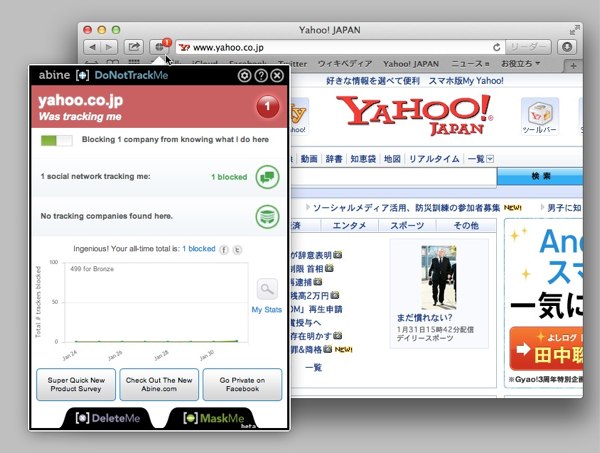Click the Yahoo search input field
Viewport: 600px width, 453px height.
pyautogui.click(x=394, y=177)
